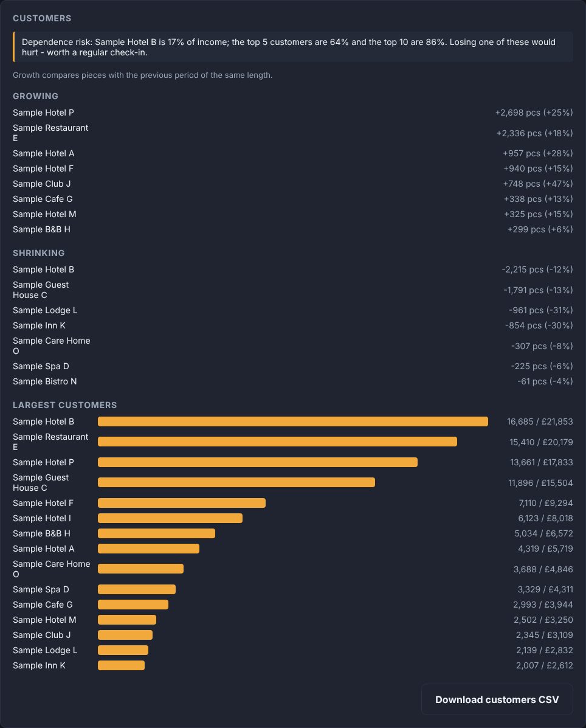Select the 16,685 / £21,853 customer total
The width and height of the screenshot is (586, 728).
(x=540, y=421)
